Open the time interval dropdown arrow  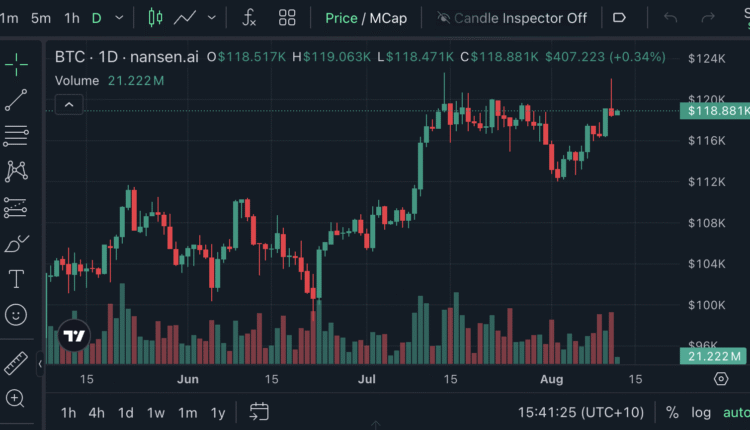[x=120, y=18]
